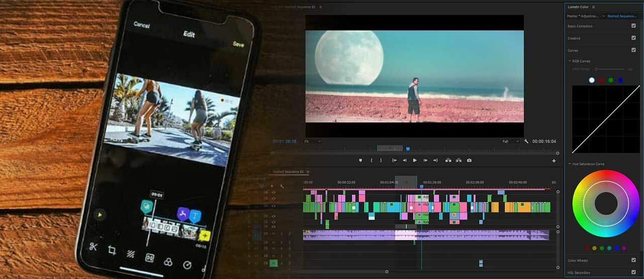Toggle the Basic Correction checkbox
Viewport: 644px width, 279px height.
point(633,26)
